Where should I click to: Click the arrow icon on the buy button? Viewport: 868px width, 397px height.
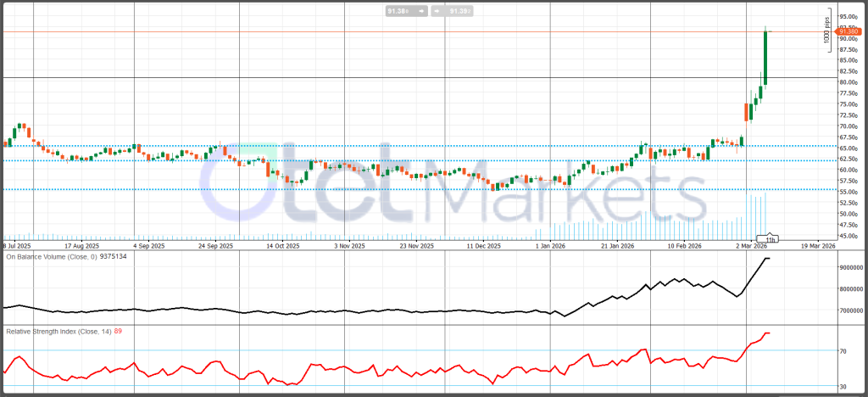click(437, 11)
